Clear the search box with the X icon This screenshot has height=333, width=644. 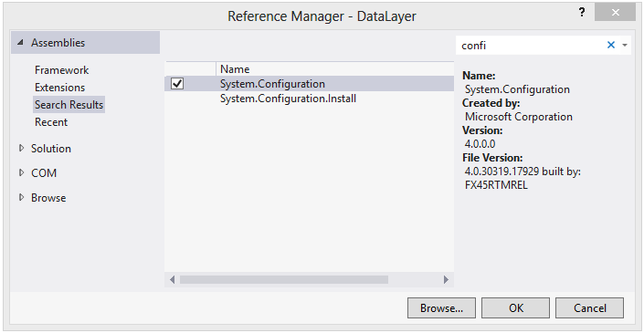611,45
